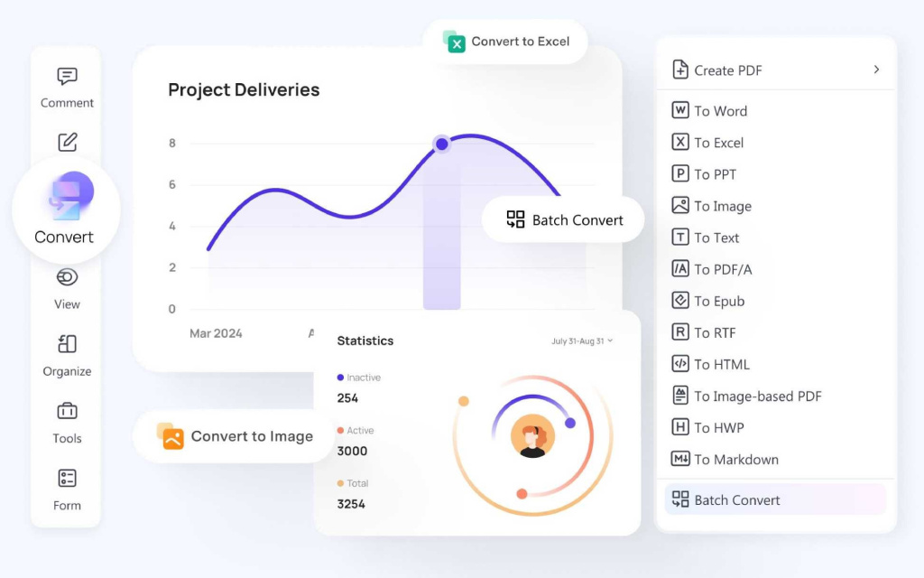Click the To PDF/A icon
The image size is (924, 578).
coord(680,269)
